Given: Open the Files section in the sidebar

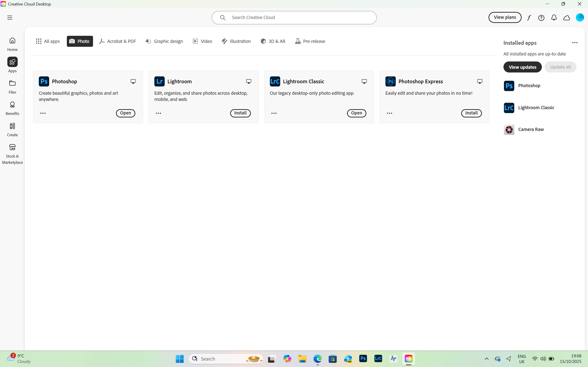Looking at the screenshot, I should click(x=12, y=87).
